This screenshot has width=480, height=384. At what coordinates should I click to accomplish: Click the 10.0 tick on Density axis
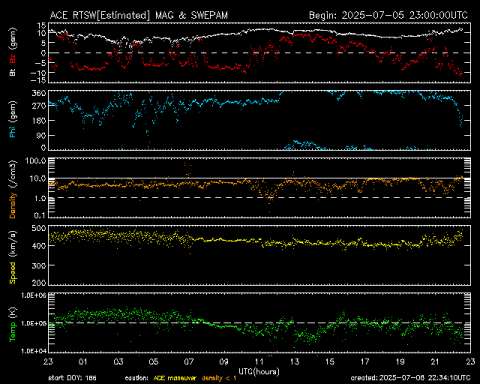(x=38, y=179)
